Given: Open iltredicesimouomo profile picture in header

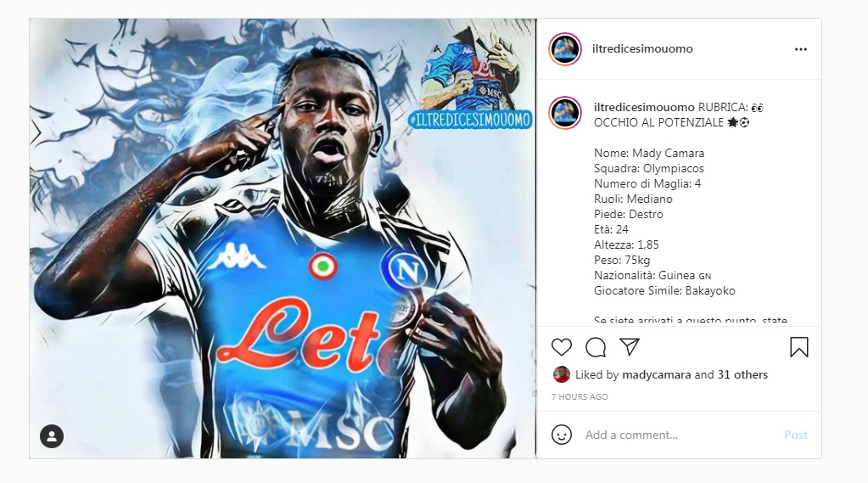Looking at the screenshot, I should (x=564, y=48).
